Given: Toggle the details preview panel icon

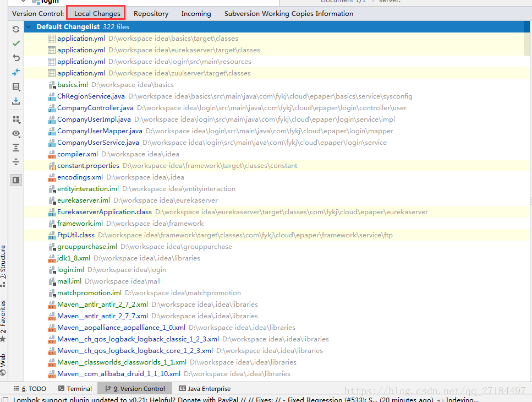Looking at the screenshot, I should 16,180.
